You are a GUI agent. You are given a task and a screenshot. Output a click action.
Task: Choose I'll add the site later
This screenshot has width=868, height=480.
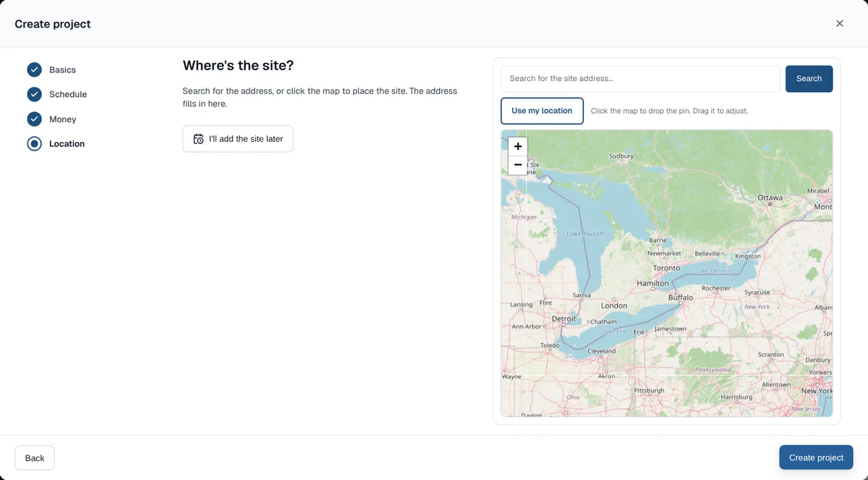pyautogui.click(x=238, y=138)
